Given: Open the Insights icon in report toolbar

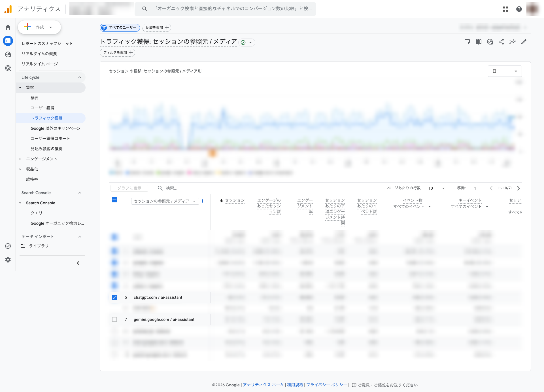Looking at the screenshot, I should coord(490,42).
